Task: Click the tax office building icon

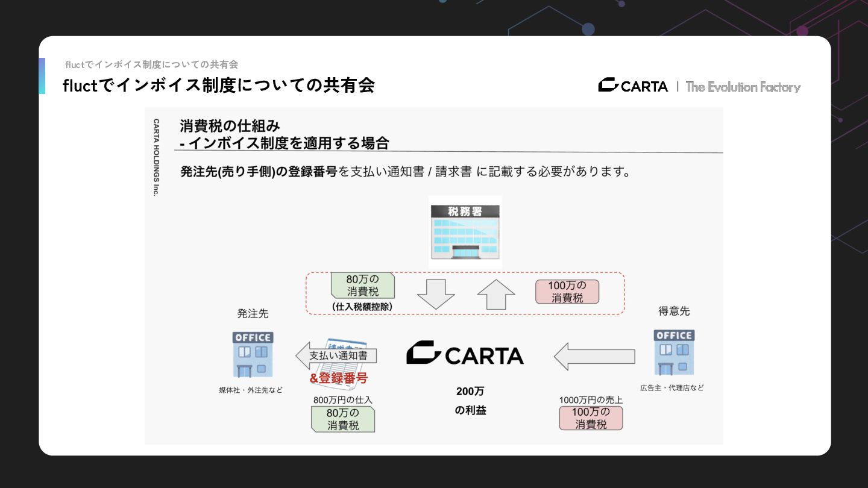Action: point(465,232)
